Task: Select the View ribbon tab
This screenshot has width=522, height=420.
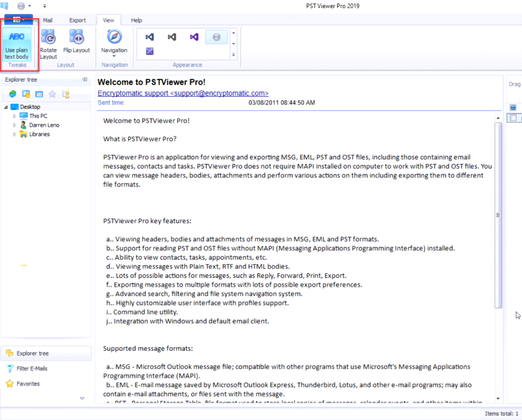Action: point(108,20)
